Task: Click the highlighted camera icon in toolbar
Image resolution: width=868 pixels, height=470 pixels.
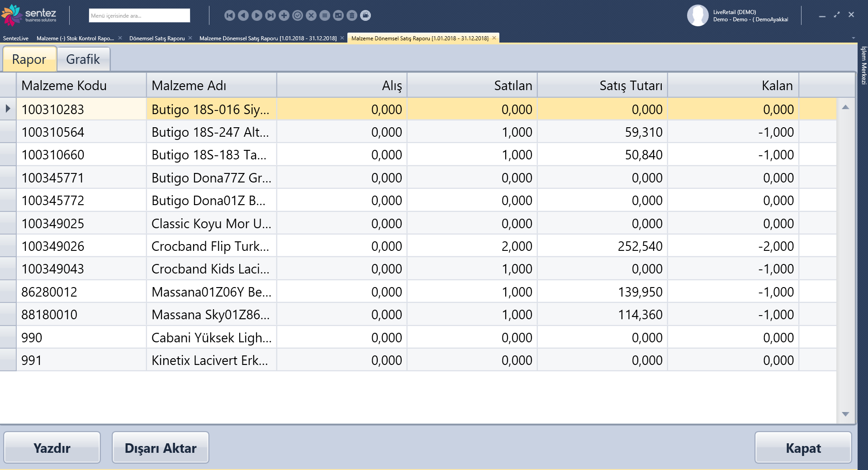Action: click(x=365, y=16)
